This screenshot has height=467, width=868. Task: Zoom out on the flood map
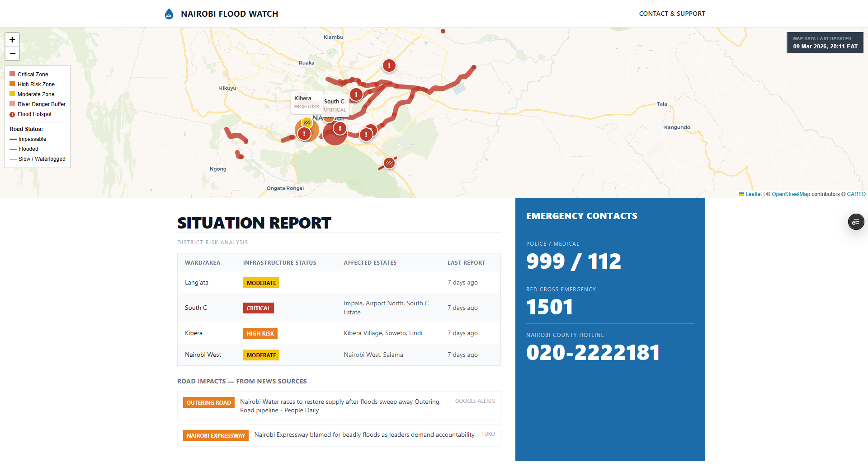pos(12,53)
